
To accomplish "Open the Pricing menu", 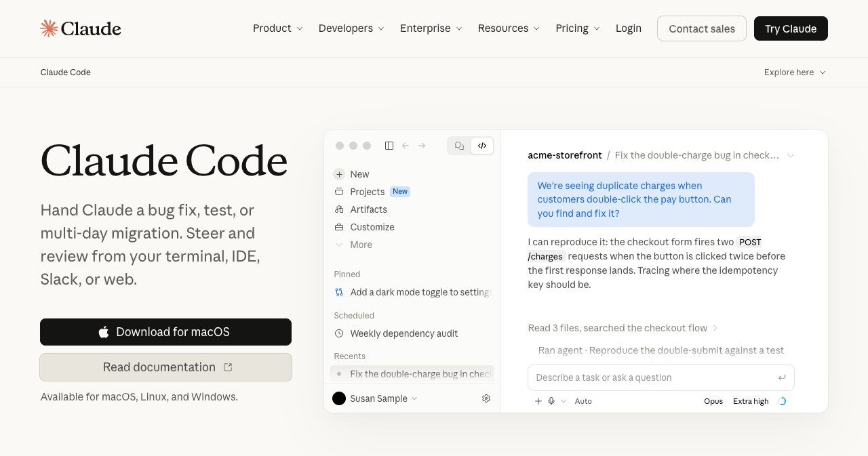I will pyautogui.click(x=578, y=28).
